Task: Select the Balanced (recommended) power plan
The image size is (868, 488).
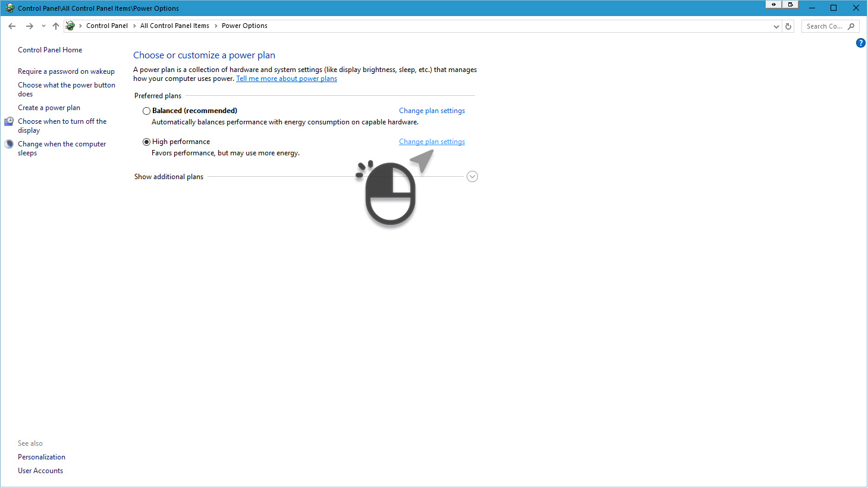Action: coord(146,111)
